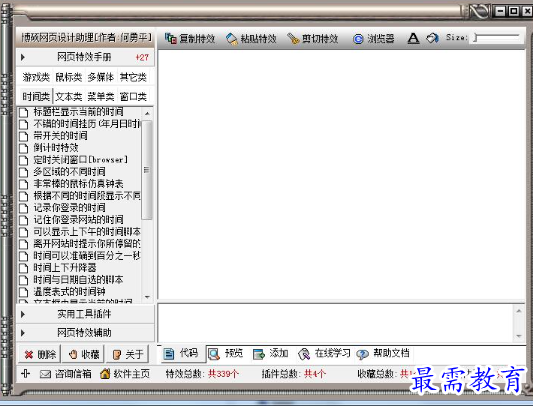Click description box scrollbar up arrow

pos(519,310)
